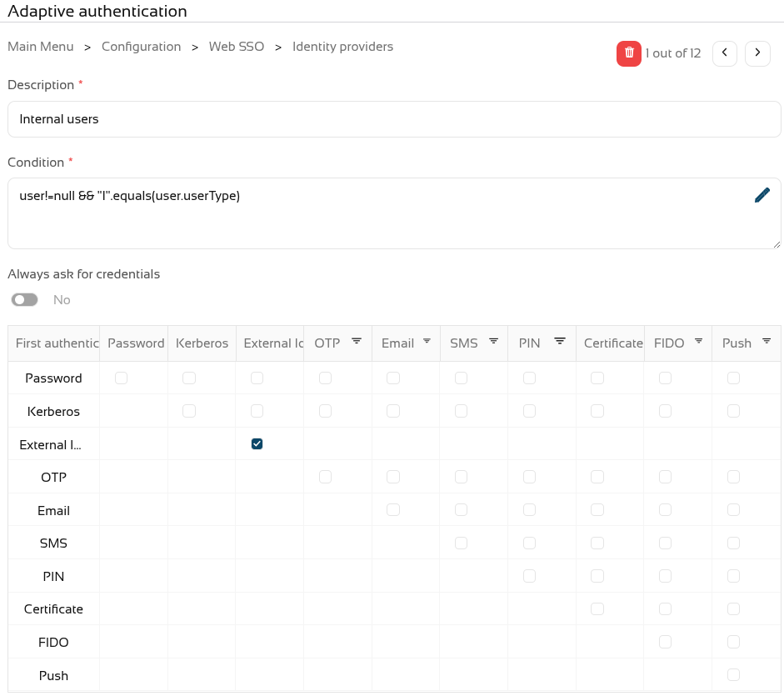Screen dimensions: 784x696
Task: Click the Kerberos column header
Action: click(x=202, y=343)
